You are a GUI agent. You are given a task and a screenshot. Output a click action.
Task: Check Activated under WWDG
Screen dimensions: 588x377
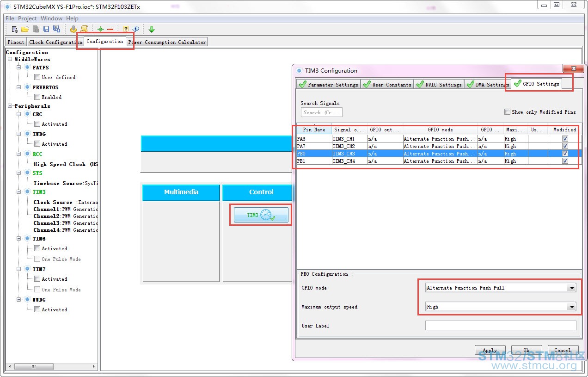[x=37, y=309]
